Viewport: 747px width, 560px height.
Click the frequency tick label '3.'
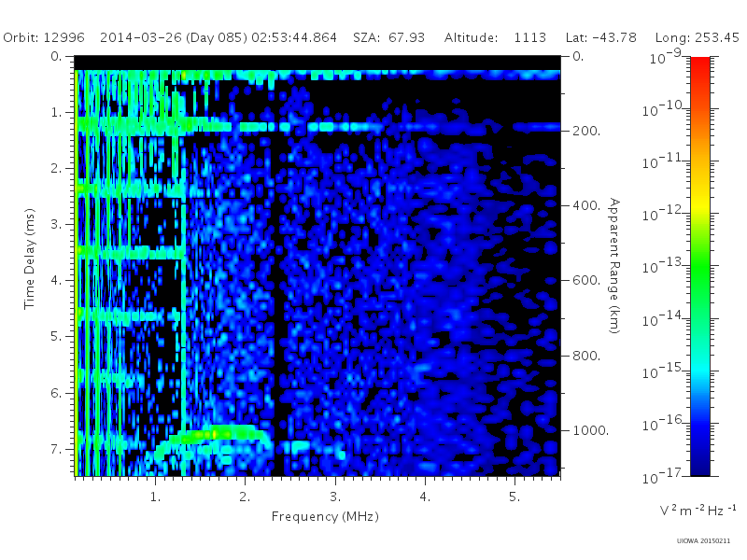(335, 497)
